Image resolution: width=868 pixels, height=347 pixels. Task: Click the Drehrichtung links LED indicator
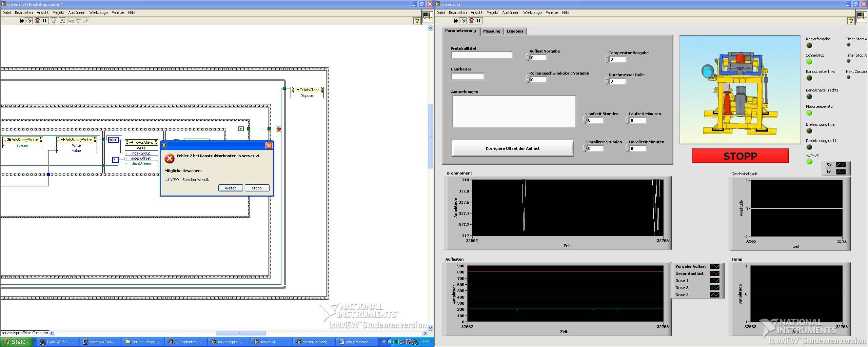click(809, 131)
